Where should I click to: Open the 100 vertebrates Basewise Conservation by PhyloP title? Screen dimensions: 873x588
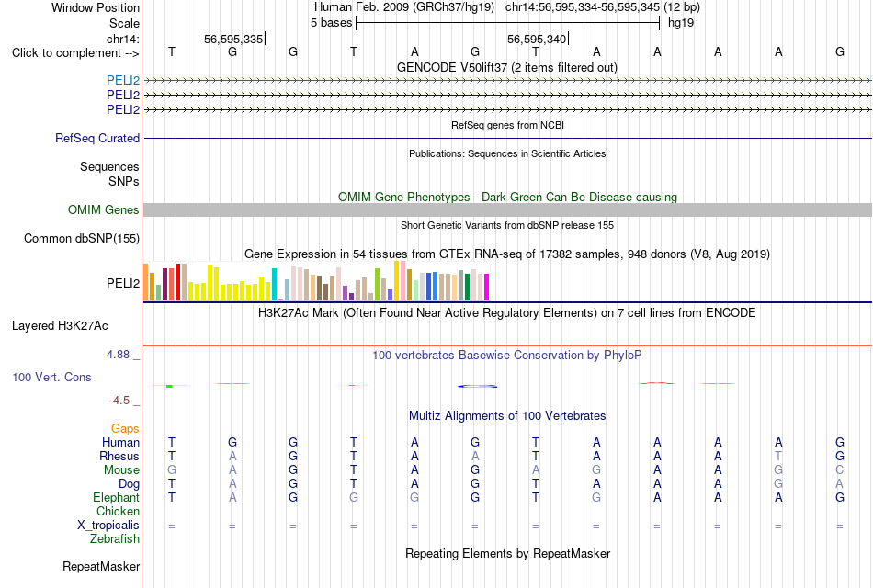click(x=506, y=356)
